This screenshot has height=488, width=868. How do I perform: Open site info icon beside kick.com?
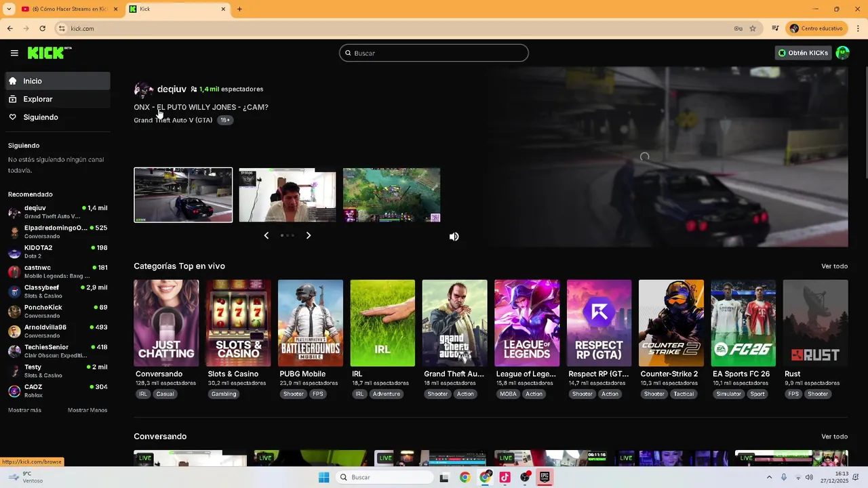tap(61, 28)
